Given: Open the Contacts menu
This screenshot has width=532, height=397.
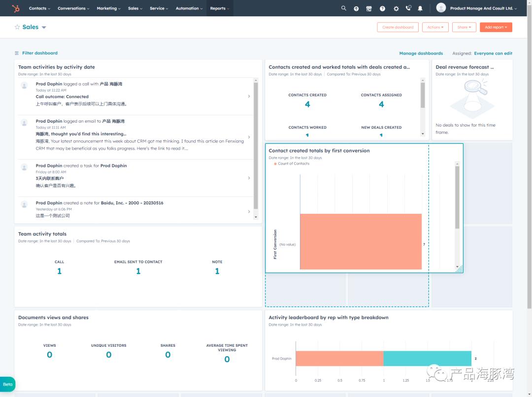Looking at the screenshot, I should coord(40,8).
